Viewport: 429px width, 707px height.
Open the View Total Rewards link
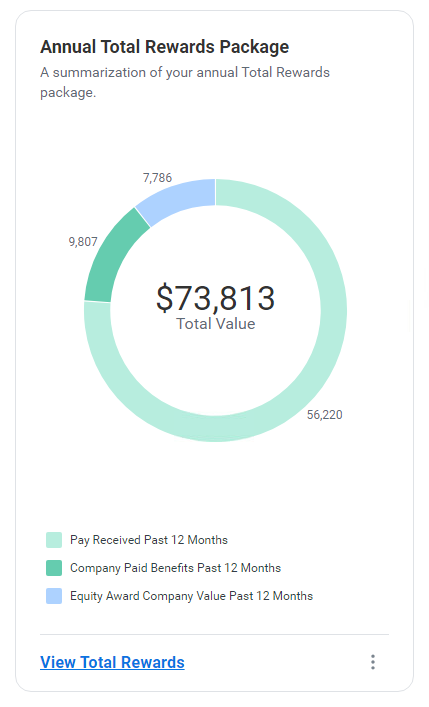(112, 662)
